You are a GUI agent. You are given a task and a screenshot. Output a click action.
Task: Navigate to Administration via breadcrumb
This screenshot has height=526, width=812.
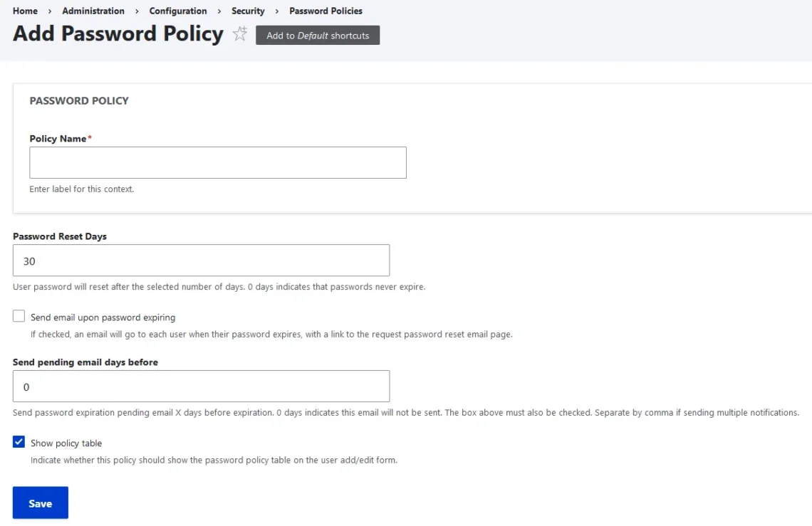[x=93, y=11]
